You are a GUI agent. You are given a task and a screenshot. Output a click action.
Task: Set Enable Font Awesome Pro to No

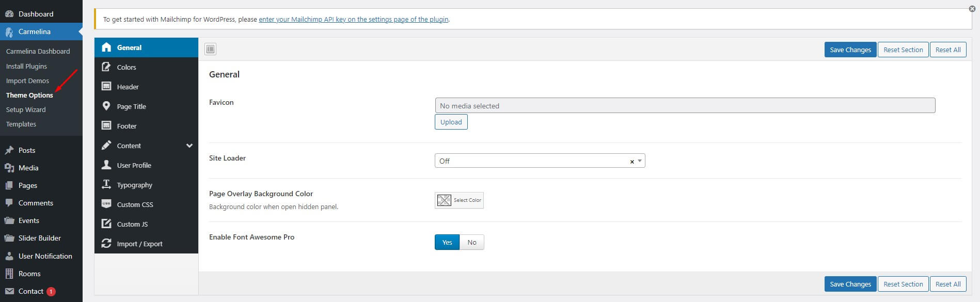coord(472,242)
